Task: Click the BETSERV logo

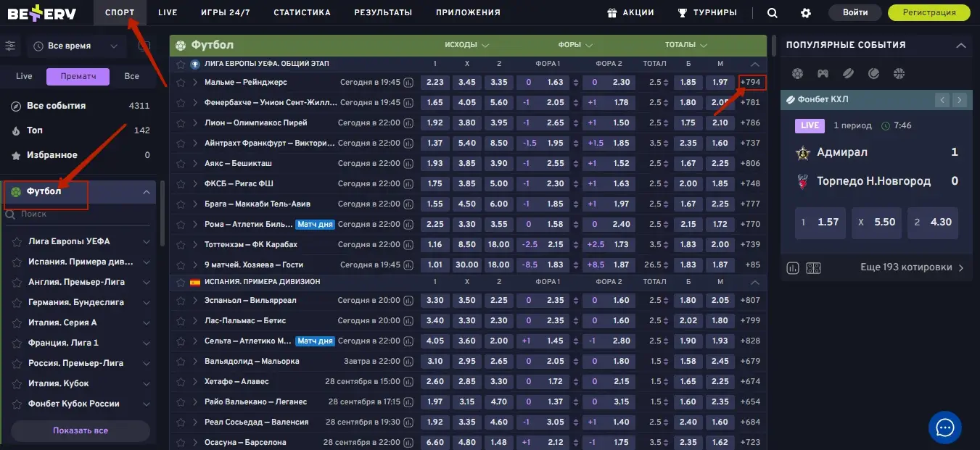Action: point(41,12)
